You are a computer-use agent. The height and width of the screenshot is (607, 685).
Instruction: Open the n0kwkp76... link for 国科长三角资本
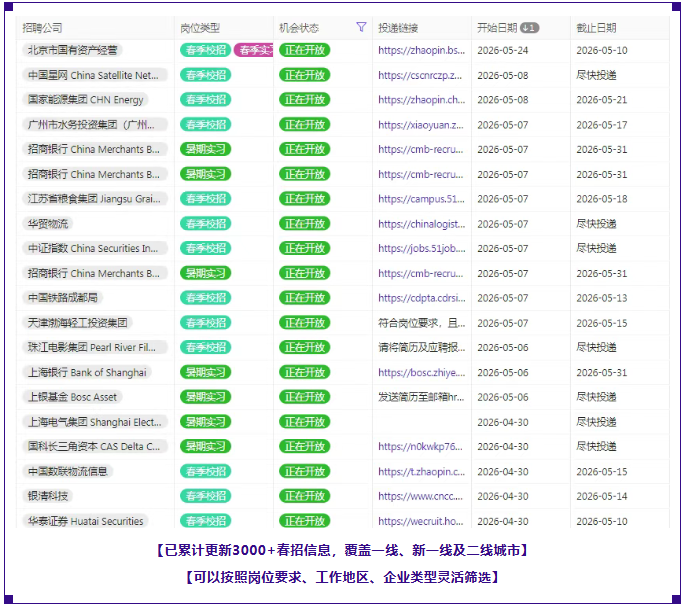[x=420, y=447]
